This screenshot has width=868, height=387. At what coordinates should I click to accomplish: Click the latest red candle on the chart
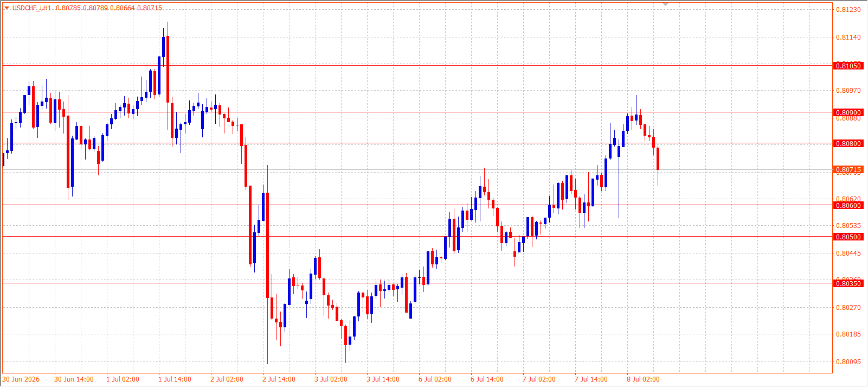(658, 158)
